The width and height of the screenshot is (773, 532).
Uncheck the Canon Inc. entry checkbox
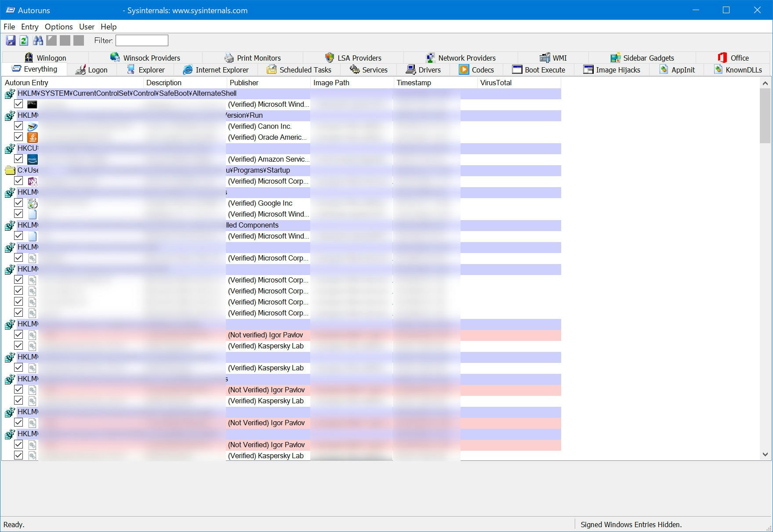point(18,126)
